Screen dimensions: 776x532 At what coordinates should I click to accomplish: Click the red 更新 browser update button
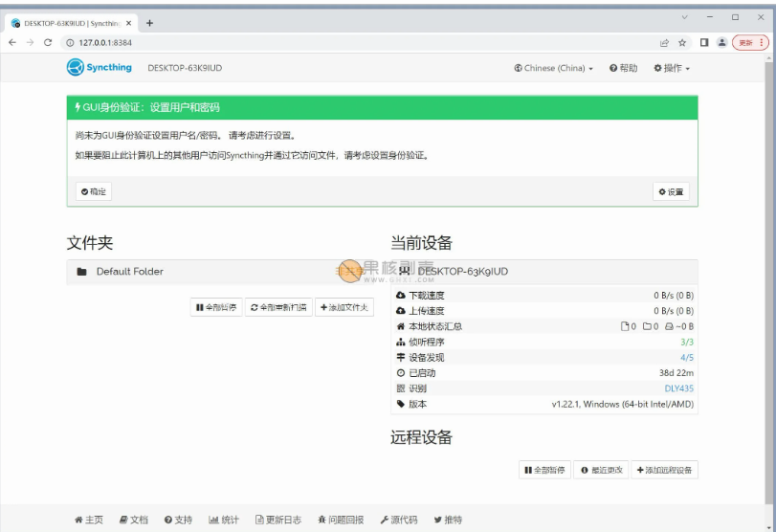click(x=750, y=42)
